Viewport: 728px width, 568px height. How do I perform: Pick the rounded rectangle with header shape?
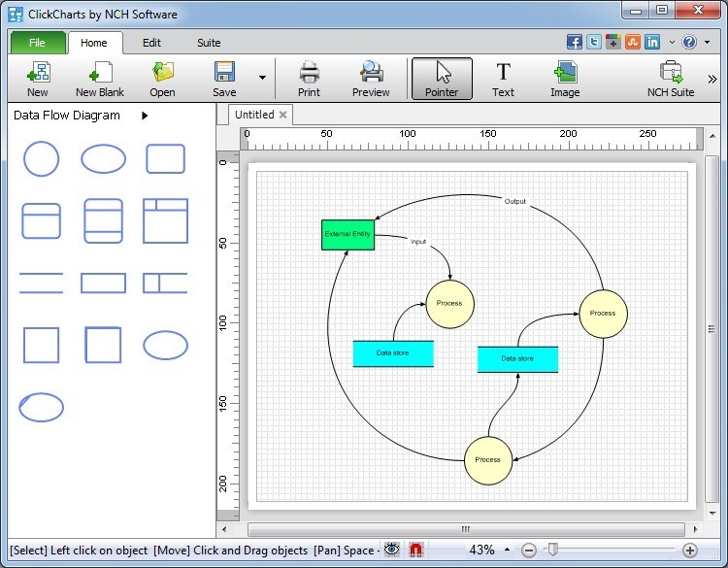[x=42, y=221]
